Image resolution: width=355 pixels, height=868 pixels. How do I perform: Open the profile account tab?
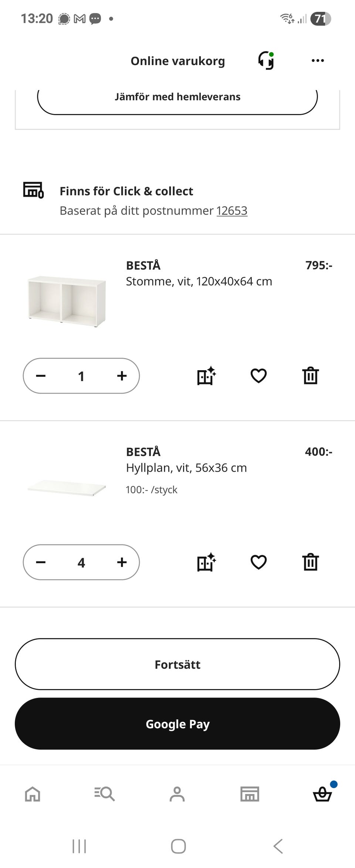(x=177, y=794)
